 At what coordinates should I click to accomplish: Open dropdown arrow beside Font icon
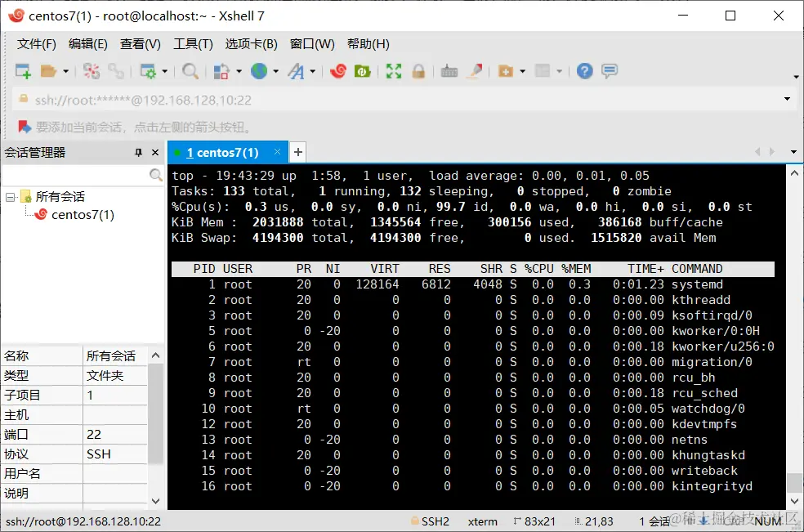[x=312, y=71]
